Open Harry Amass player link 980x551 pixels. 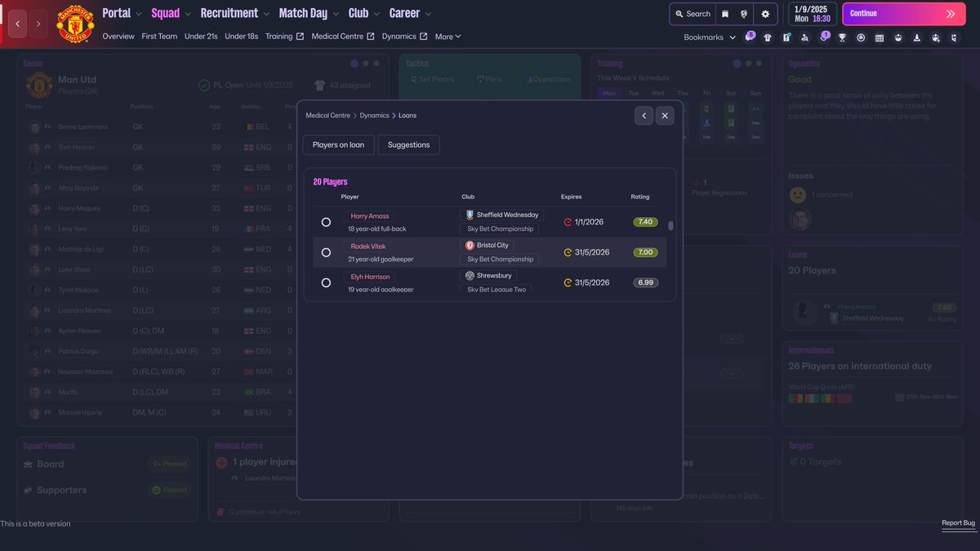[x=370, y=216]
